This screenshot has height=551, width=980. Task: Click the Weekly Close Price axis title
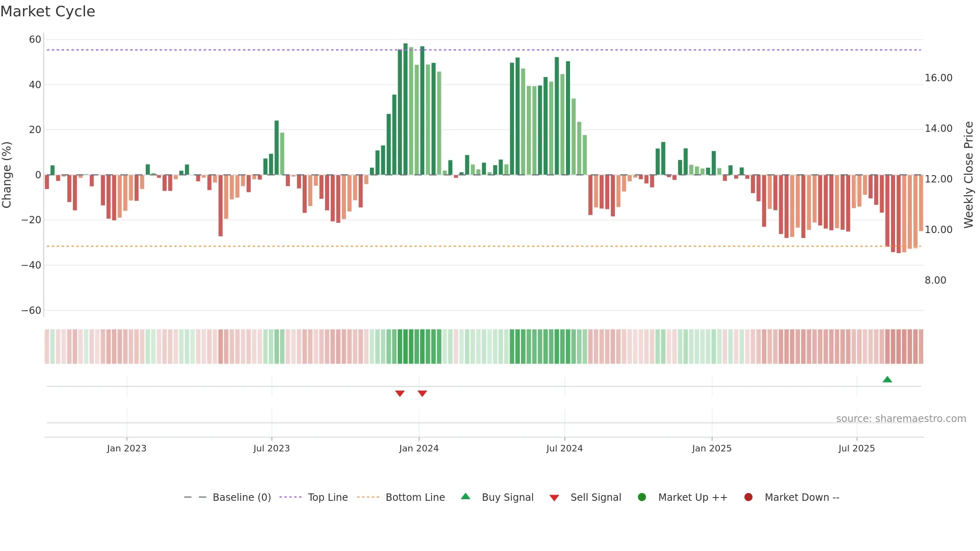969,175
